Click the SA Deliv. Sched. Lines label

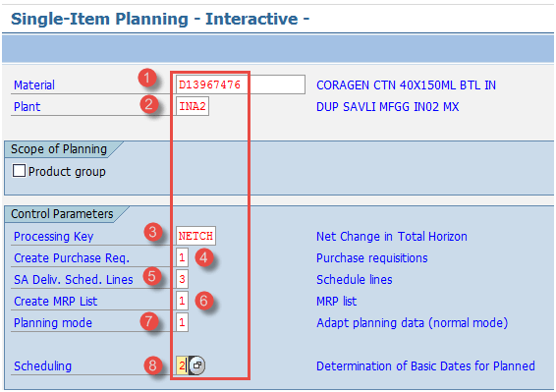click(74, 280)
